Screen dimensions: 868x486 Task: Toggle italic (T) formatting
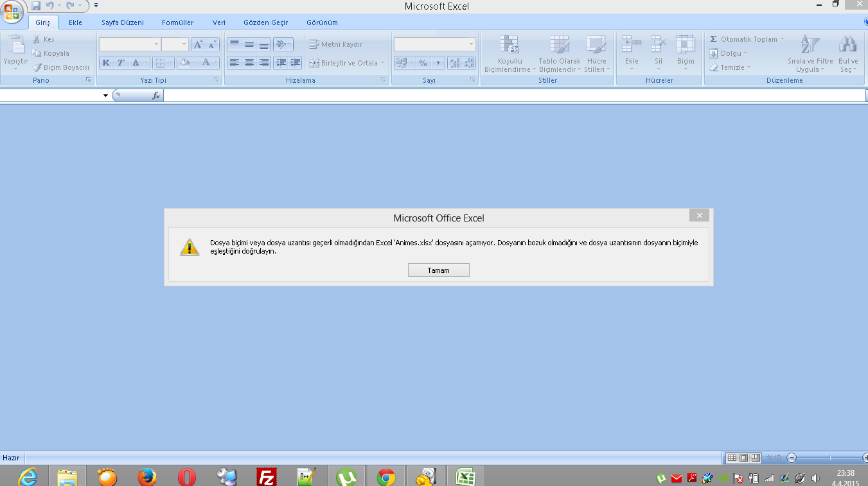pos(120,63)
